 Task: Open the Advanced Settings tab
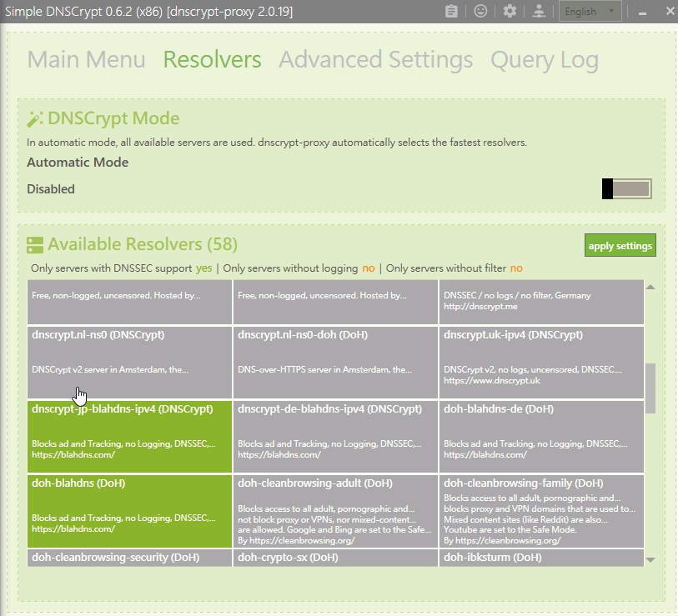coord(375,60)
